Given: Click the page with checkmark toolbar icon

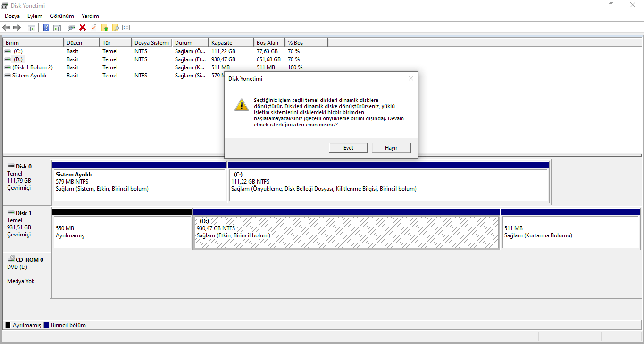Looking at the screenshot, I should pyautogui.click(x=93, y=27).
